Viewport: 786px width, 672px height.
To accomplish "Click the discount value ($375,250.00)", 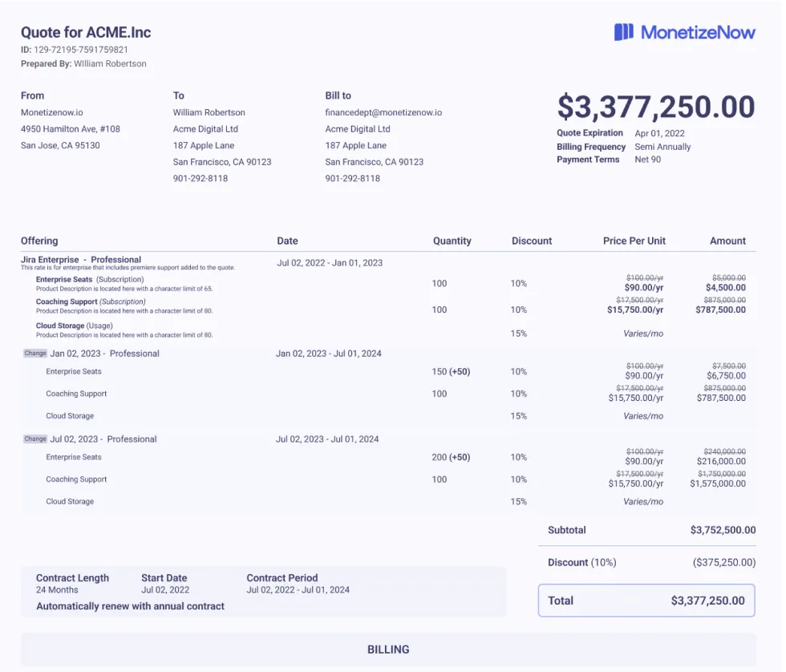I will (x=723, y=562).
